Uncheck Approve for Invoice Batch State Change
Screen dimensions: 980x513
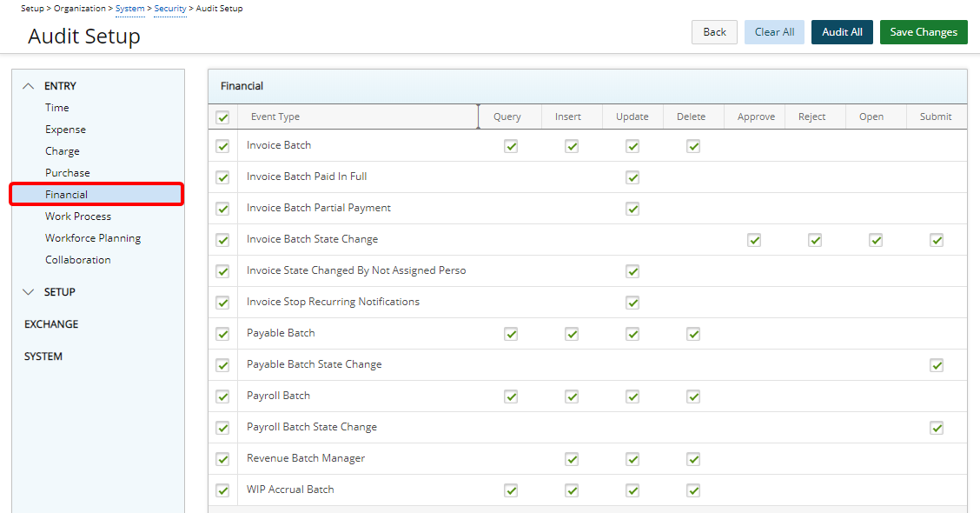[x=754, y=240]
